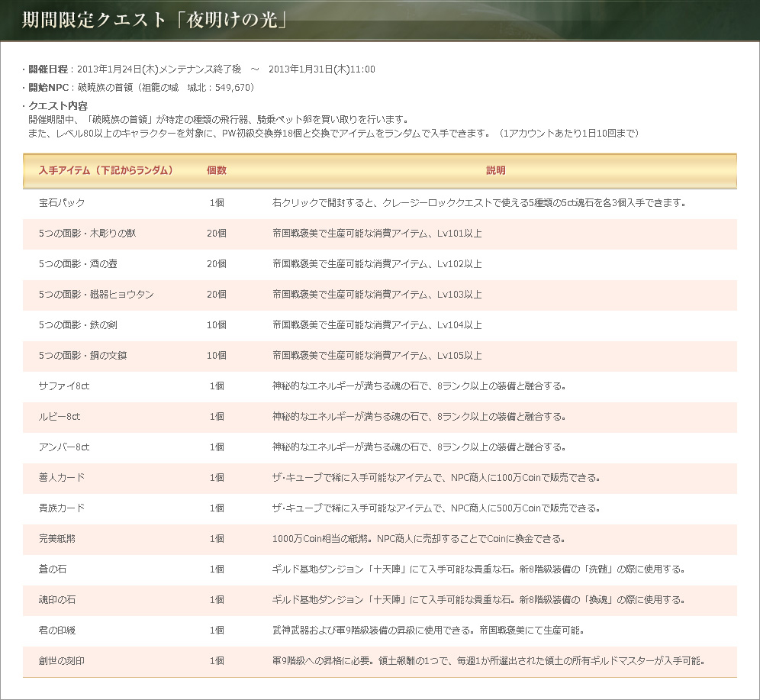Click description mentioning 100万Coinで販売できる
The image size is (760, 700).
click(436, 478)
